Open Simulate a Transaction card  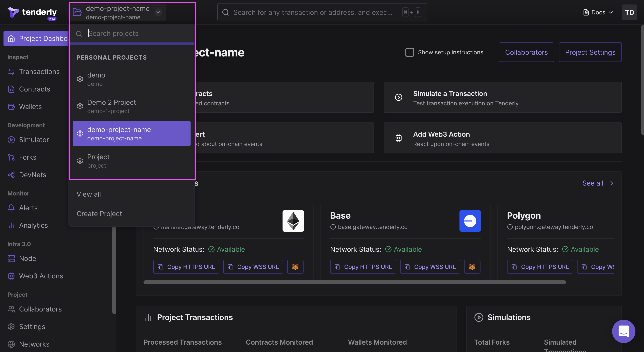tap(502, 97)
